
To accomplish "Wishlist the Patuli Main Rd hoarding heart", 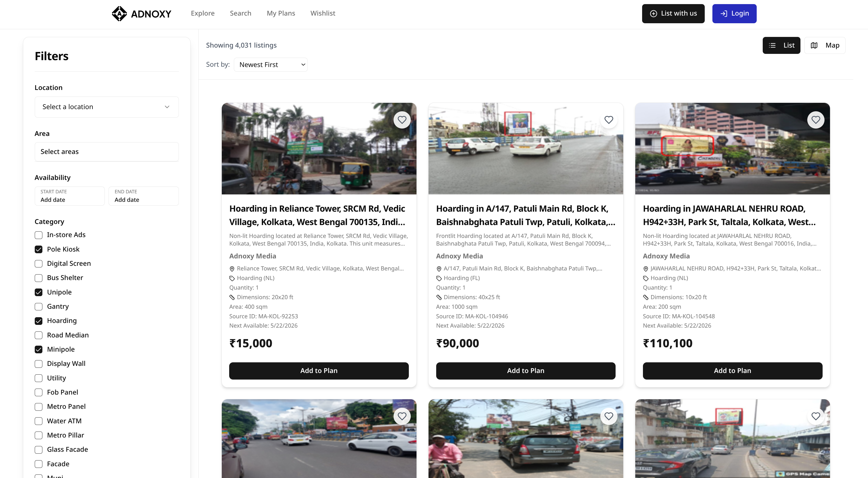I will pyautogui.click(x=608, y=120).
